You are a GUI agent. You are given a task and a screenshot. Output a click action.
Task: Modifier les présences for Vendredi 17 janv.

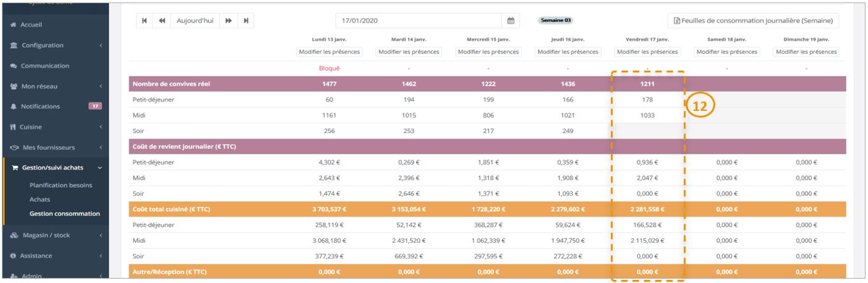coord(647,51)
